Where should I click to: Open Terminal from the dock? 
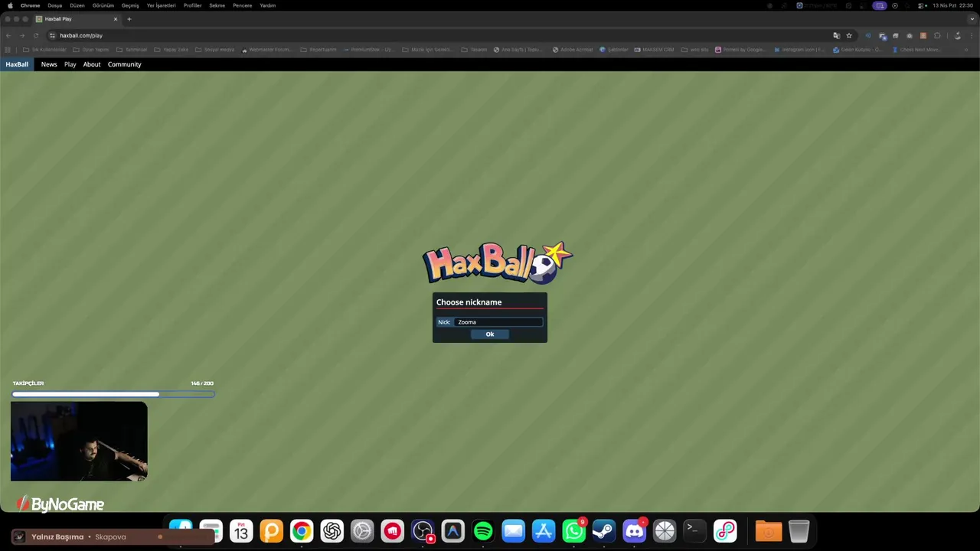[695, 531]
